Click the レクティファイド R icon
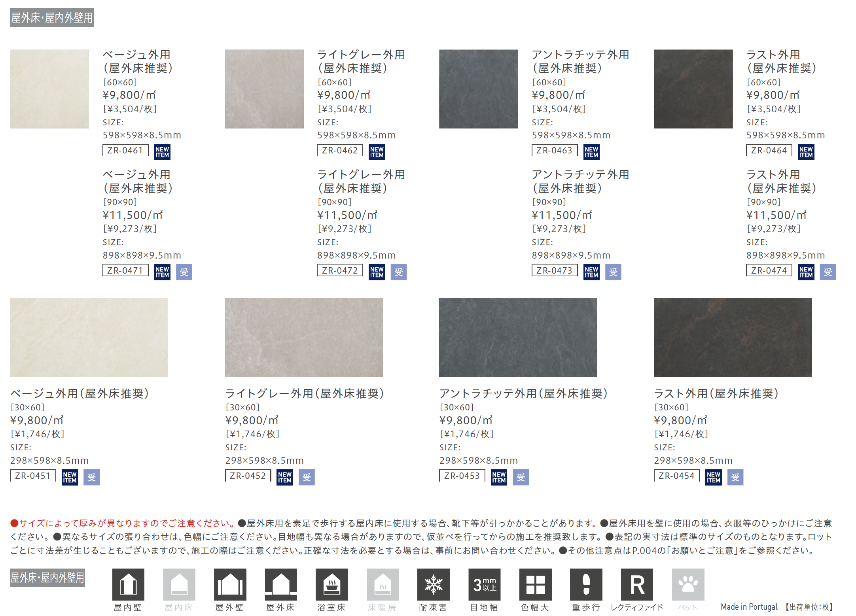The height and width of the screenshot is (616, 856). pos(637,584)
